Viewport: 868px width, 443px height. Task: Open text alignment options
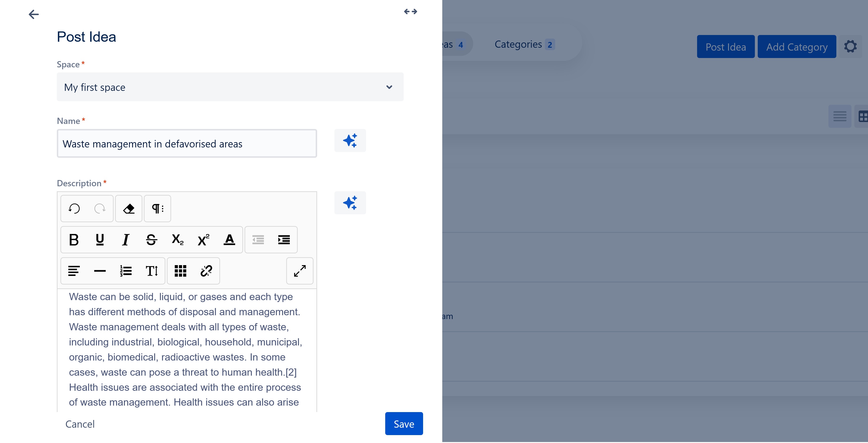pos(74,271)
